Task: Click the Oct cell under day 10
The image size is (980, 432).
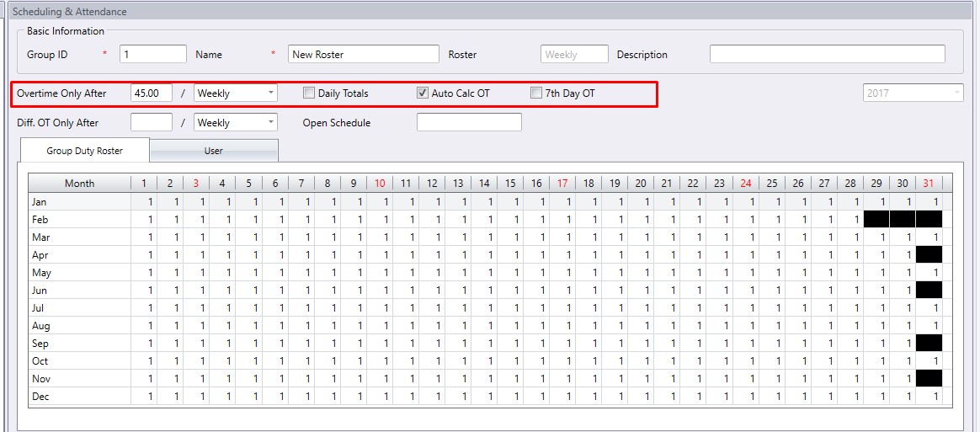Action: point(380,360)
